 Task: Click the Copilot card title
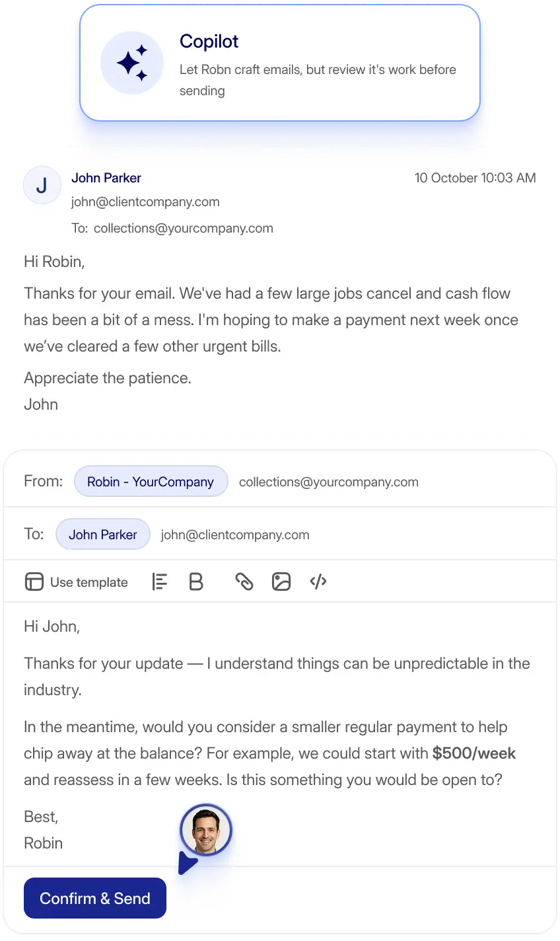point(209,41)
